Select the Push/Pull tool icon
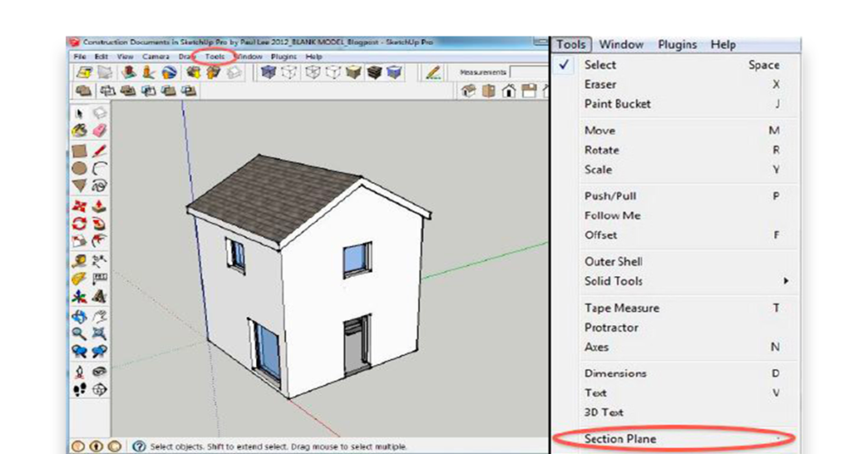The width and height of the screenshot is (868, 454). (x=100, y=207)
